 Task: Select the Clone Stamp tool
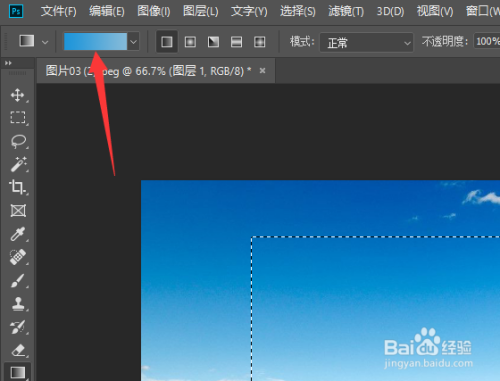pyautogui.click(x=18, y=304)
